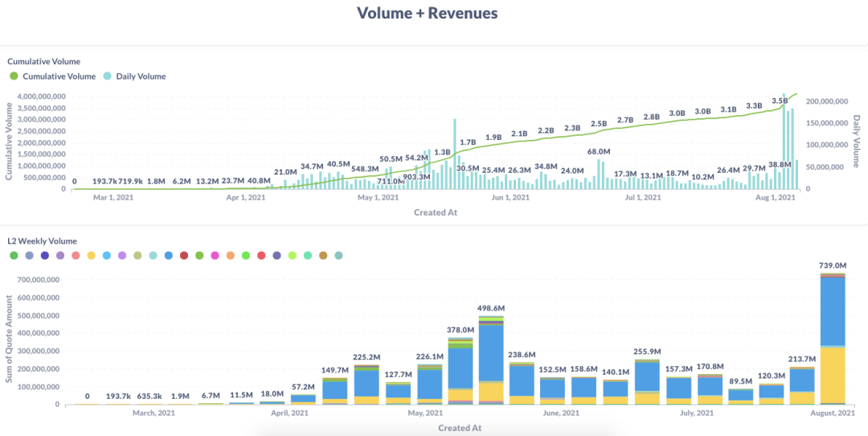Click the salmon pink legend dot

pos(76,255)
